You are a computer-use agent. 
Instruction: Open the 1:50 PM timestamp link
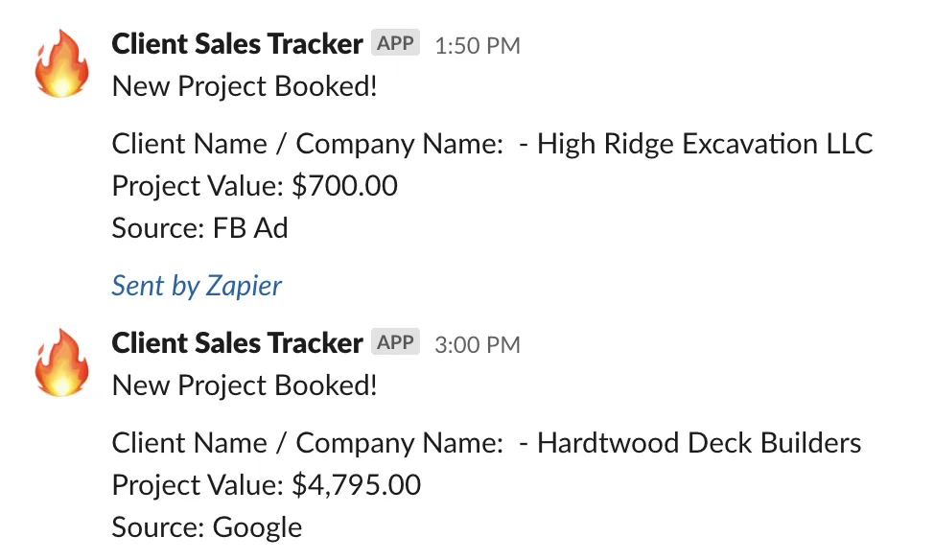(478, 46)
